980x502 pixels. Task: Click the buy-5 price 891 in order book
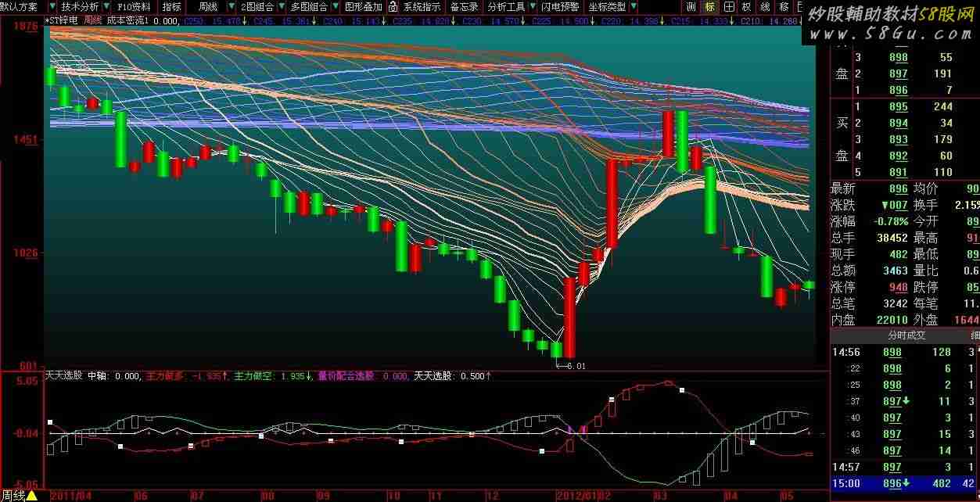(899, 172)
